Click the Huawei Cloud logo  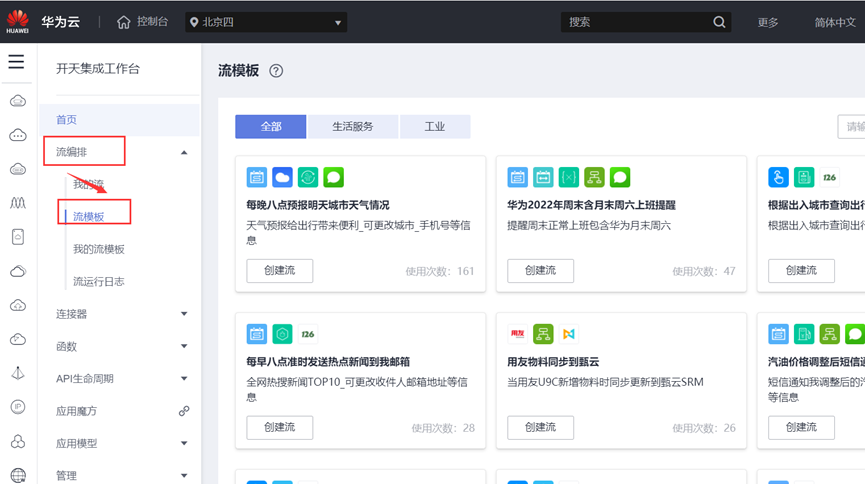[x=18, y=22]
